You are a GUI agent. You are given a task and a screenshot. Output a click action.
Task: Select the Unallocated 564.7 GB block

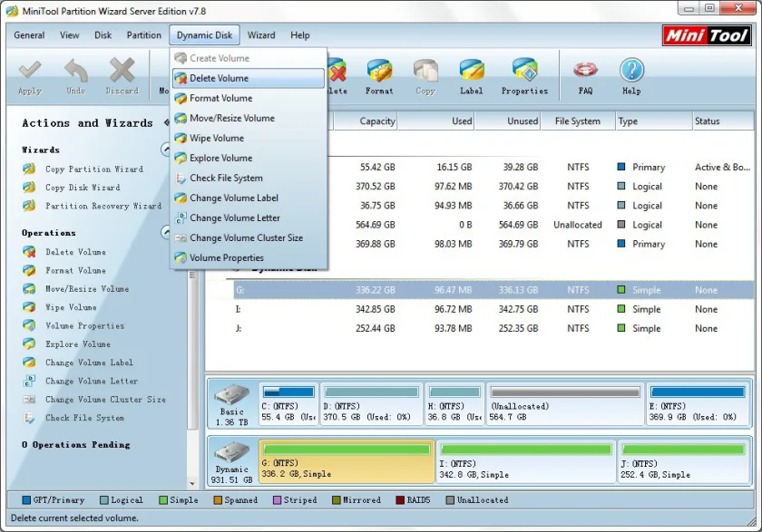(x=565, y=404)
